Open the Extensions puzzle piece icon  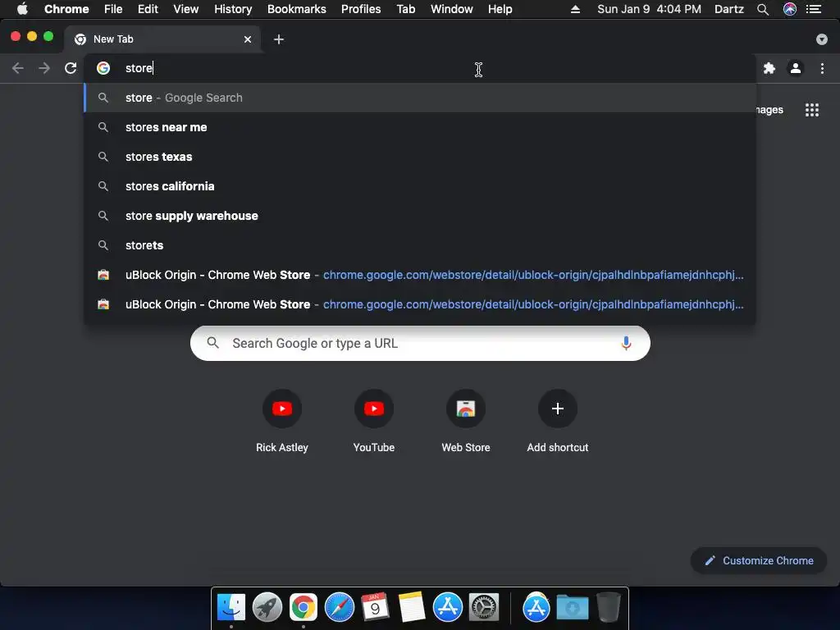click(x=769, y=68)
